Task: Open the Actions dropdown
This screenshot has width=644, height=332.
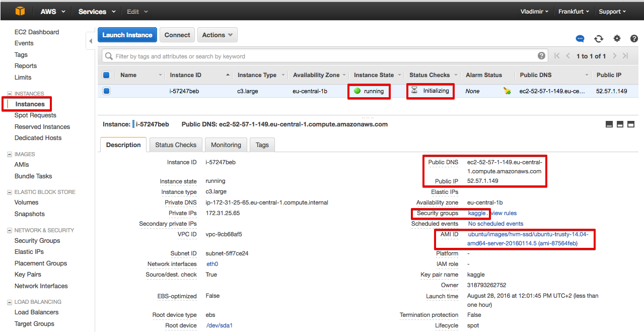Action: tap(218, 35)
